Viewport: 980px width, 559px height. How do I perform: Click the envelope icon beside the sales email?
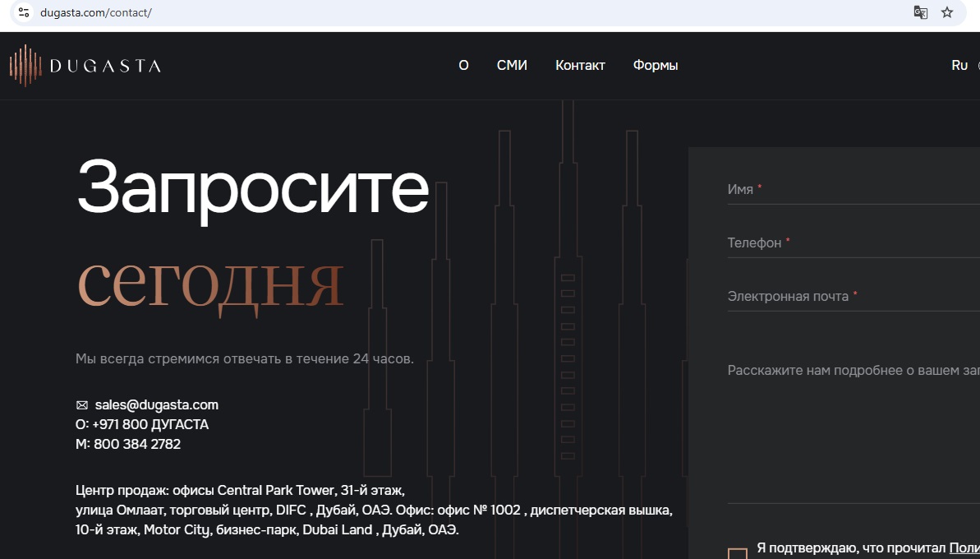pyautogui.click(x=82, y=405)
